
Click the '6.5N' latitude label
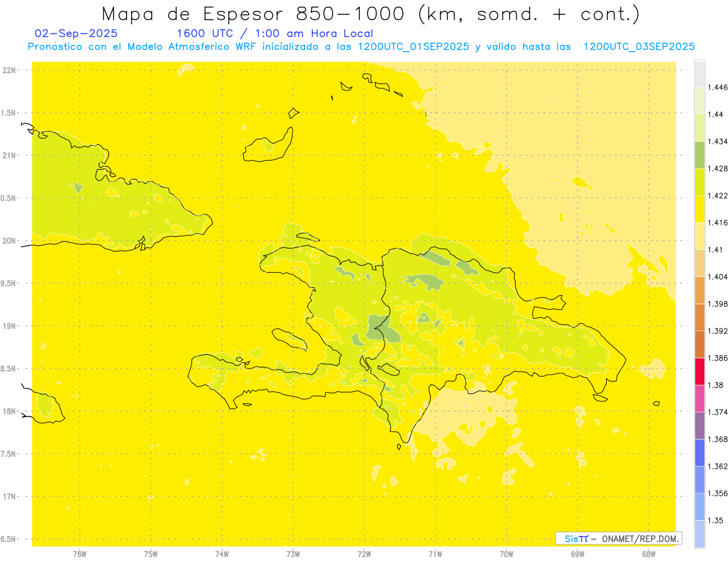(9, 539)
